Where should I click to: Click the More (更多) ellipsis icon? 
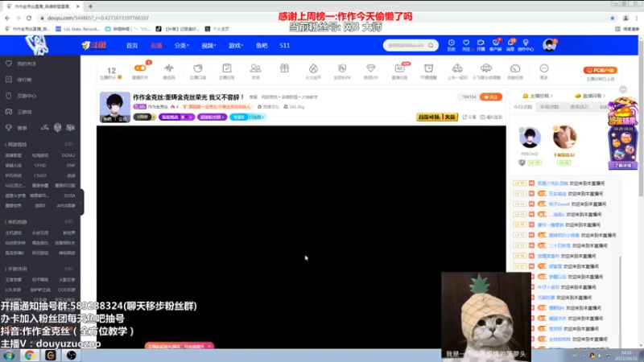(x=544, y=68)
